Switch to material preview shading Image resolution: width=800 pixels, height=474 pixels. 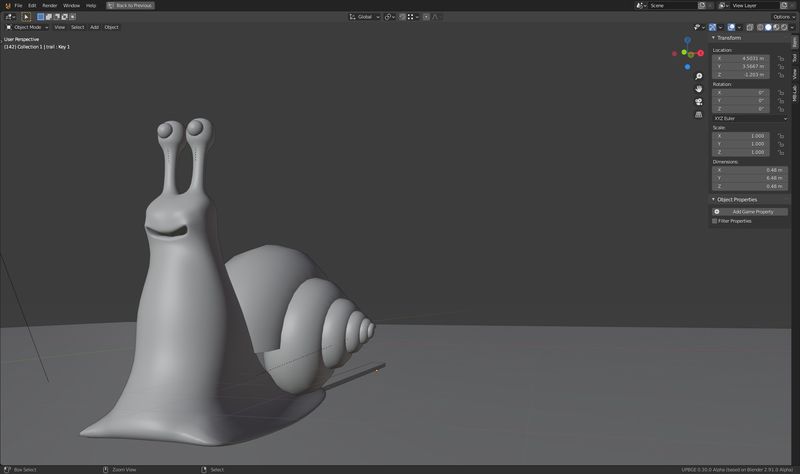click(777, 28)
